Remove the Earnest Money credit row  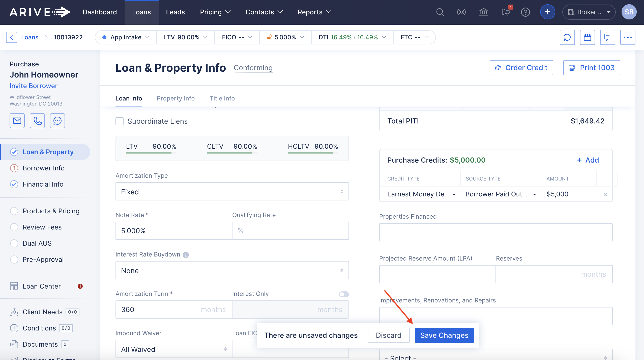(605, 194)
